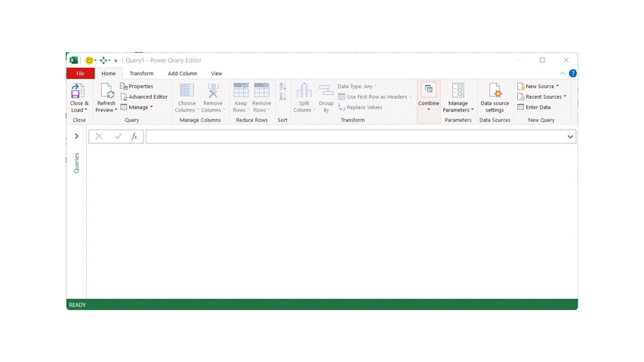Open the blue Help question mark
This screenshot has height=362, width=644.
tap(572, 73)
